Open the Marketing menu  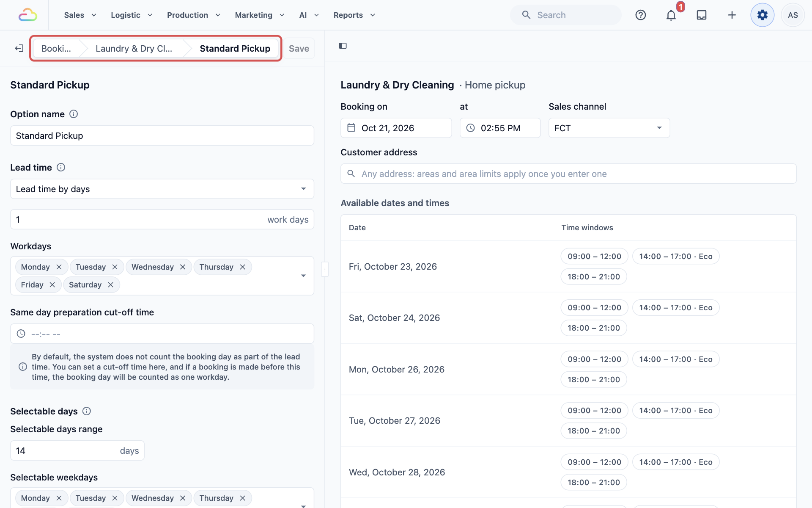(x=260, y=15)
